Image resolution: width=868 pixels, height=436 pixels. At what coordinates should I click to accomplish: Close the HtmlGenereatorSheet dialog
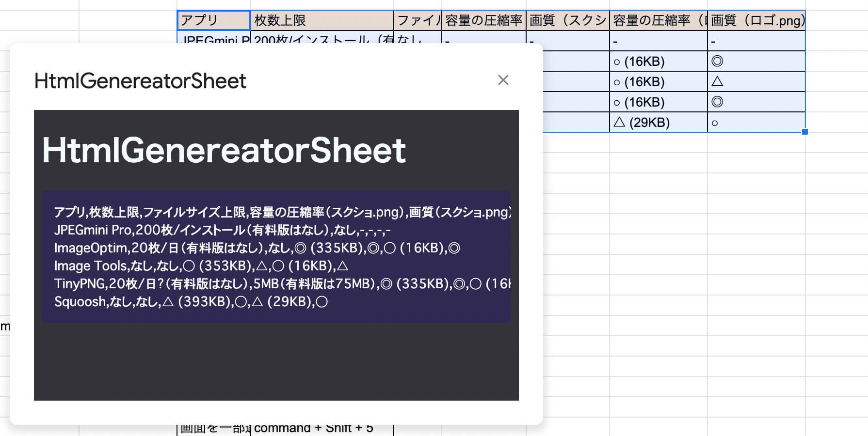coord(503,80)
